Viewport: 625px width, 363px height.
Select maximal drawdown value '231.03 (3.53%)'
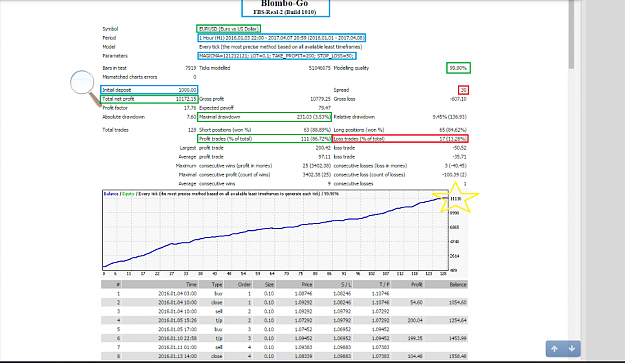click(x=314, y=117)
